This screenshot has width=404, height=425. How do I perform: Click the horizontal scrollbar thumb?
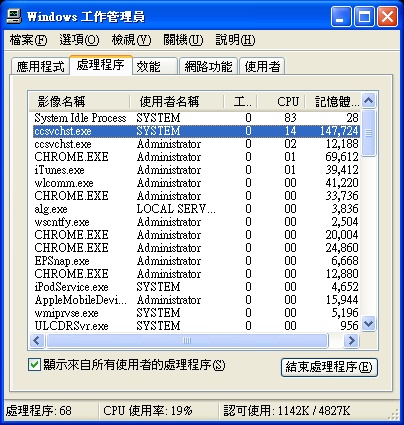point(187,341)
